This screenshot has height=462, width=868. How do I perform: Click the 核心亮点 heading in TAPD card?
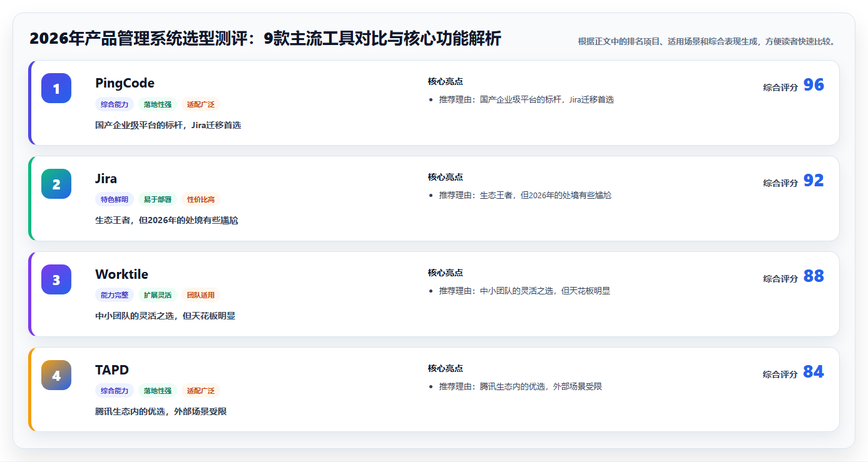[x=446, y=369]
